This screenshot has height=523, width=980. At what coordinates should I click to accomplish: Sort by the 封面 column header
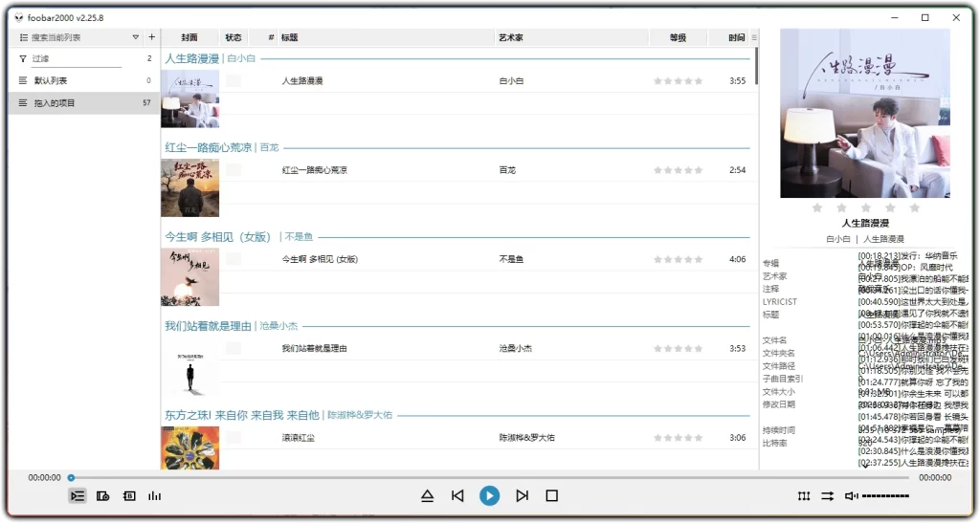(189, 37)
